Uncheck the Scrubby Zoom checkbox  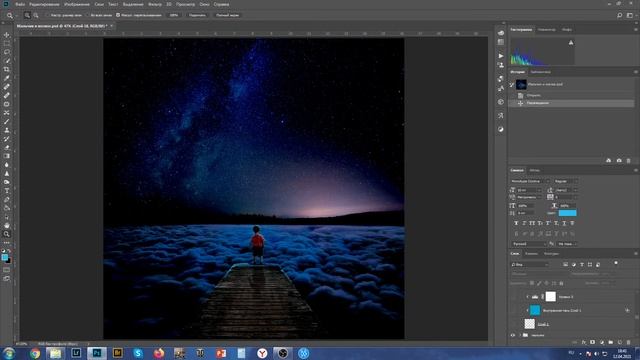118,15
